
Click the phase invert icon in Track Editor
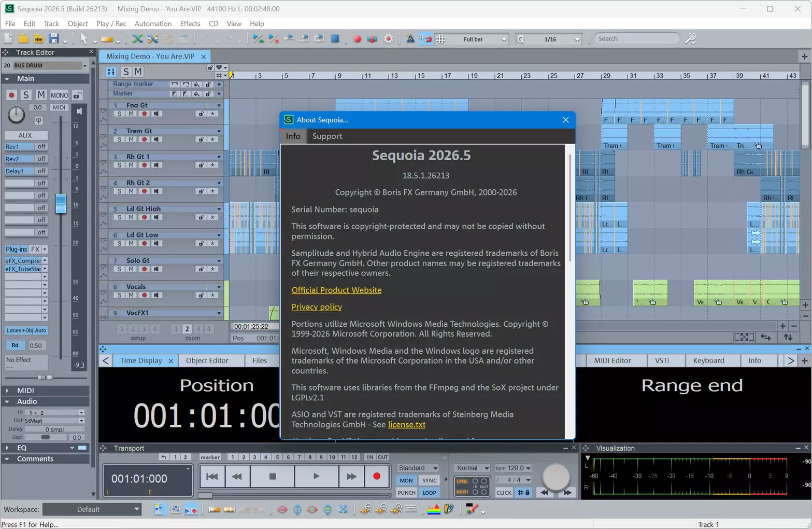click(38, 120)
